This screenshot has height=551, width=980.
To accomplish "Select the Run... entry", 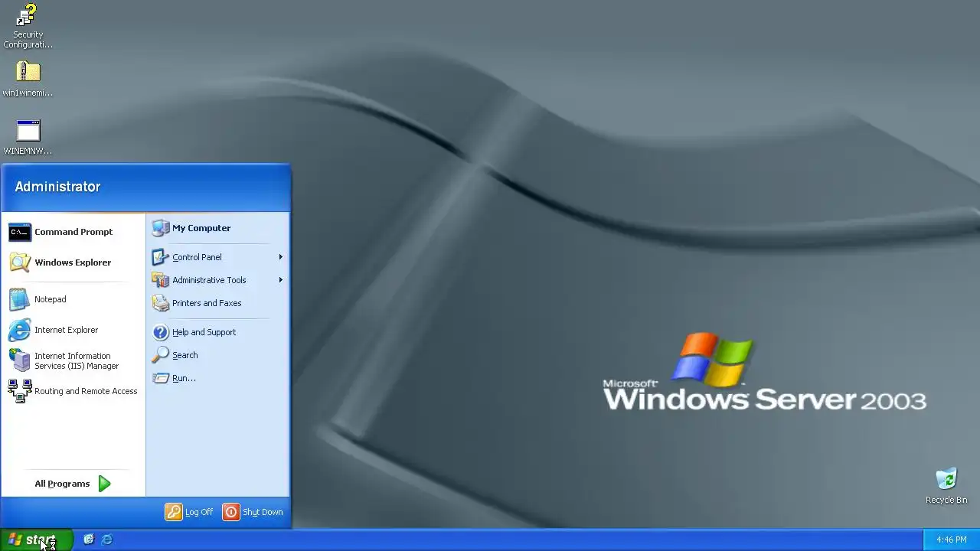I will click(x=217, y=378).
